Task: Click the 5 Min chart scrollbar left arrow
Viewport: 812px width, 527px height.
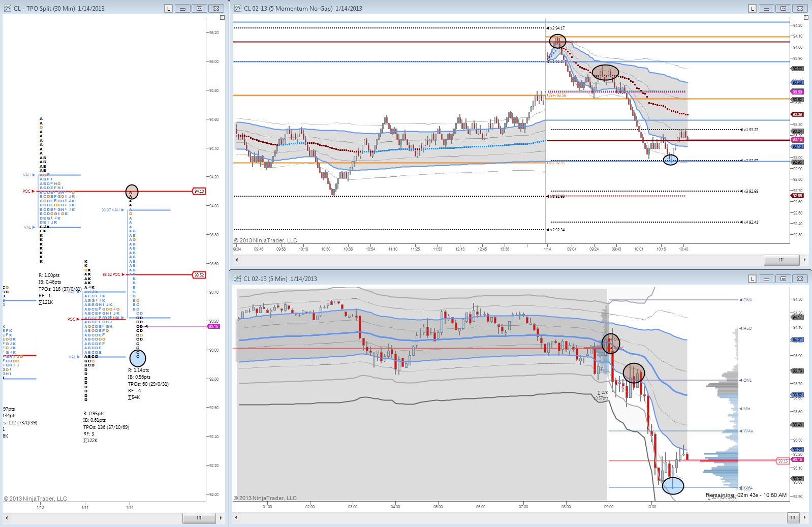Action: click(236, 518)
